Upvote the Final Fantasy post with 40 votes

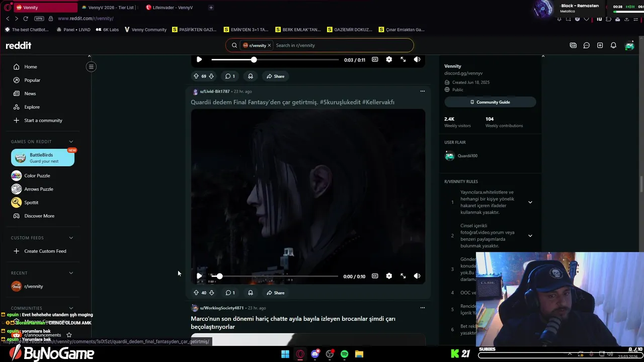tap(196, 293)
